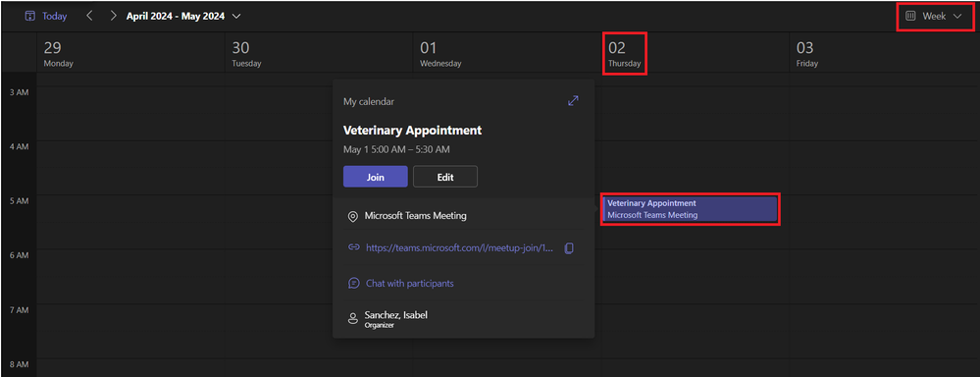980x377 pixels.
Task: Open the Week view dropdown chevron
Action: [957, 17]
